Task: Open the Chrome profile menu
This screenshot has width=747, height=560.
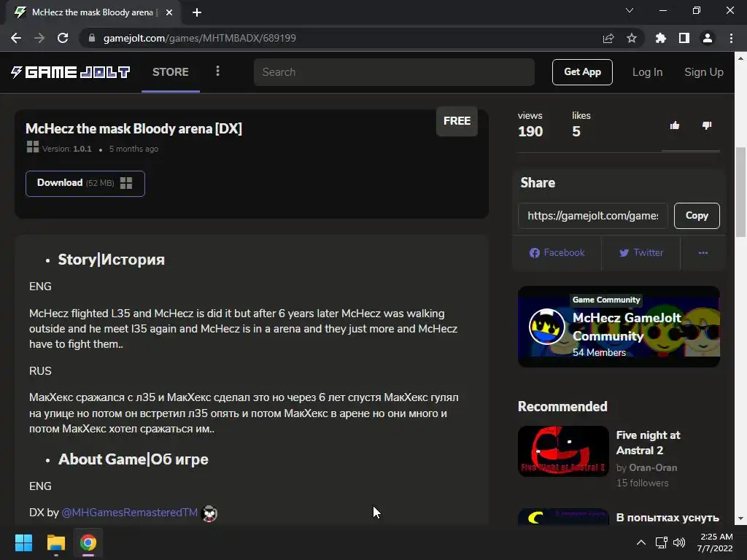Action: click(x=708, y=38)
